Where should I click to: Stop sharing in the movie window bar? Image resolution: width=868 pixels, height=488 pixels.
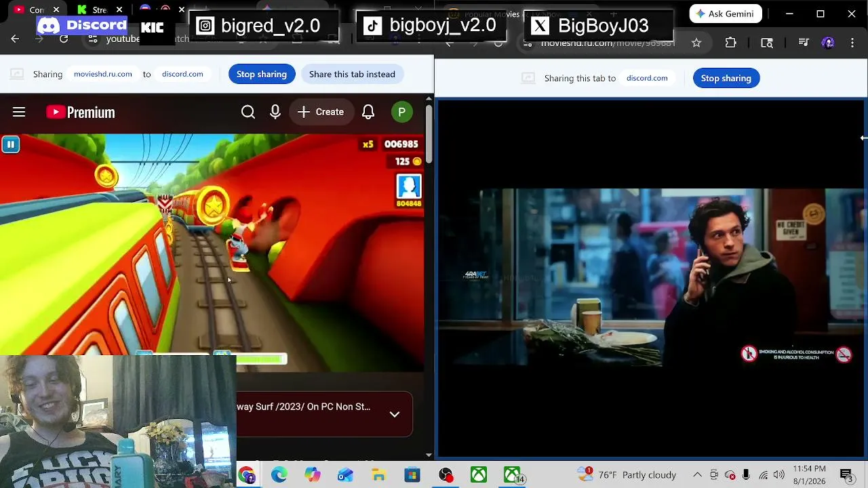coord(726,78)
